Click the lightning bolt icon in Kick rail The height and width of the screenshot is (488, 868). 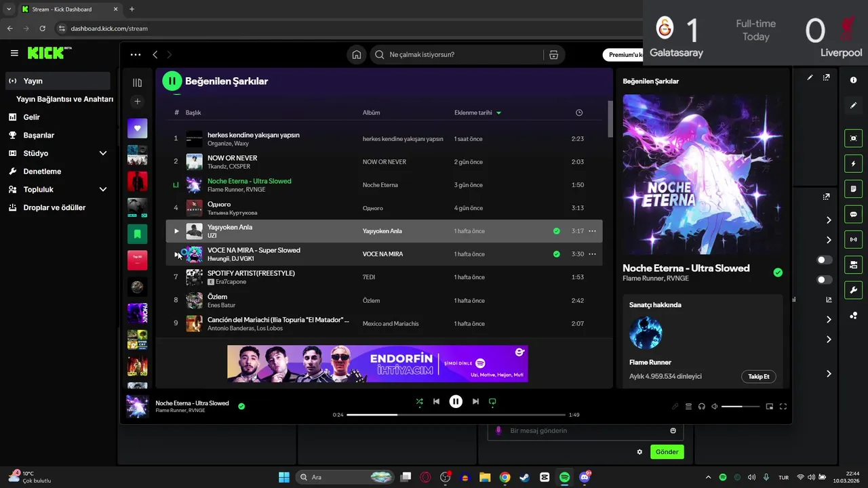[853, 164]
